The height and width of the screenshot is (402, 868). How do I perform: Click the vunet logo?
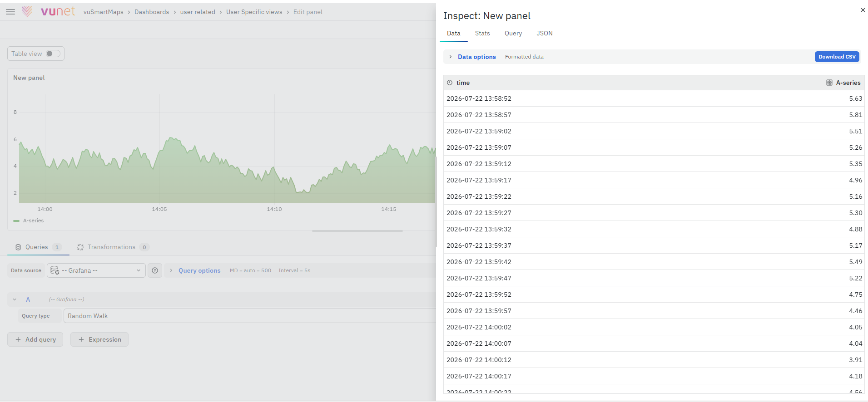[x=49, y=11]
